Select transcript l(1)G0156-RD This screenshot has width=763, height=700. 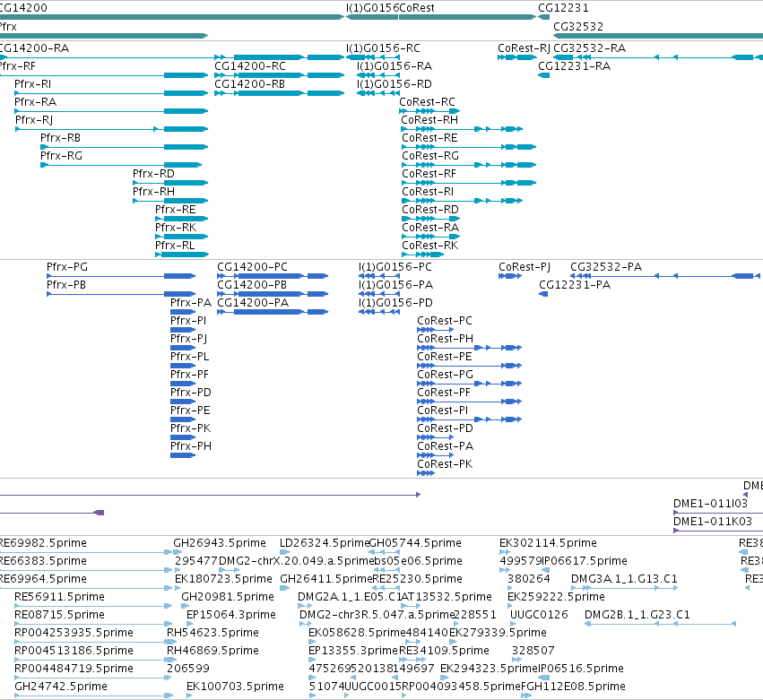click(378, 93)
